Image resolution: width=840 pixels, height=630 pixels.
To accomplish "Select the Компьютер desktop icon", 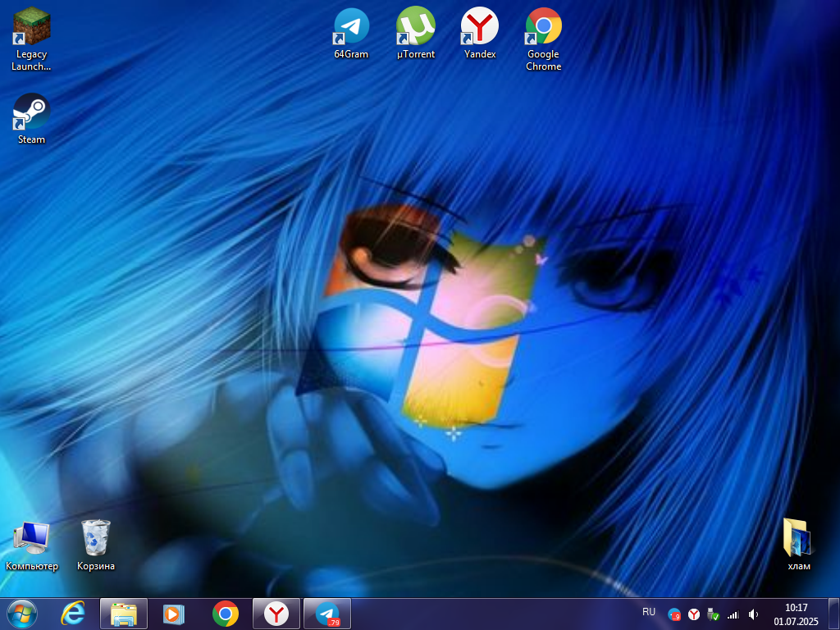I will click(x=32, y=546).
